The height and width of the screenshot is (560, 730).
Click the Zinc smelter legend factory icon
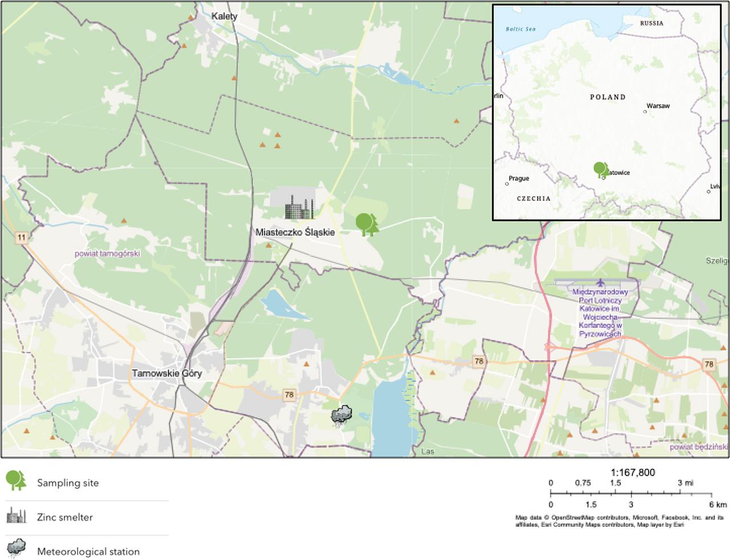[x=16, y=516]
